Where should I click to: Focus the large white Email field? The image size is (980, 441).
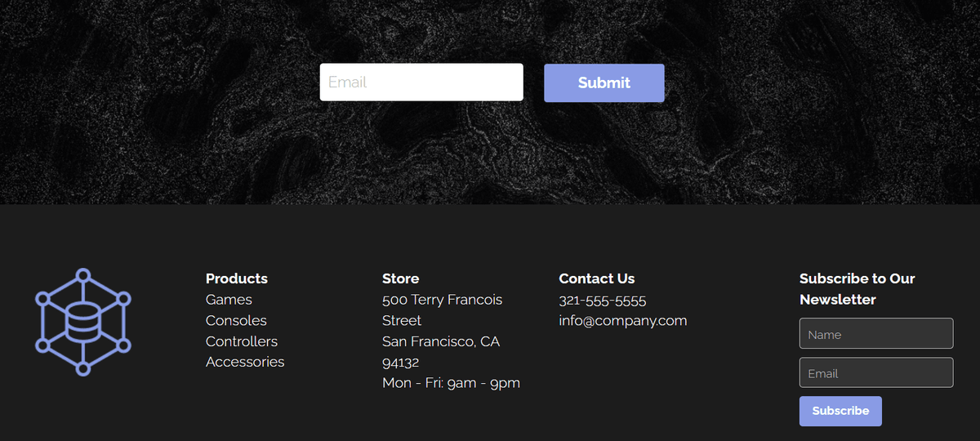click(x=421, y=82)
